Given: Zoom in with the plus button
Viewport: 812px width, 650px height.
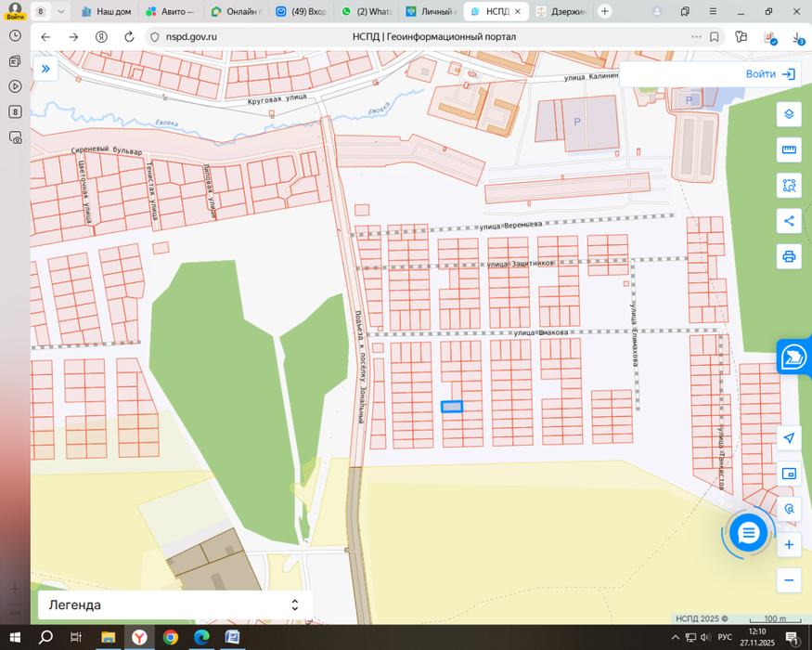Looking at the screenshot, I should point(789,545).
